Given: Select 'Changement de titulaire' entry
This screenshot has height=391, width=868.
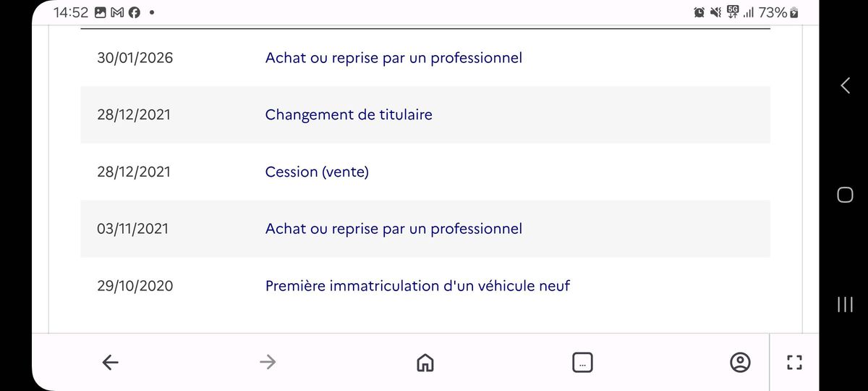Looking at the screenshot, I should coord(349,114).
